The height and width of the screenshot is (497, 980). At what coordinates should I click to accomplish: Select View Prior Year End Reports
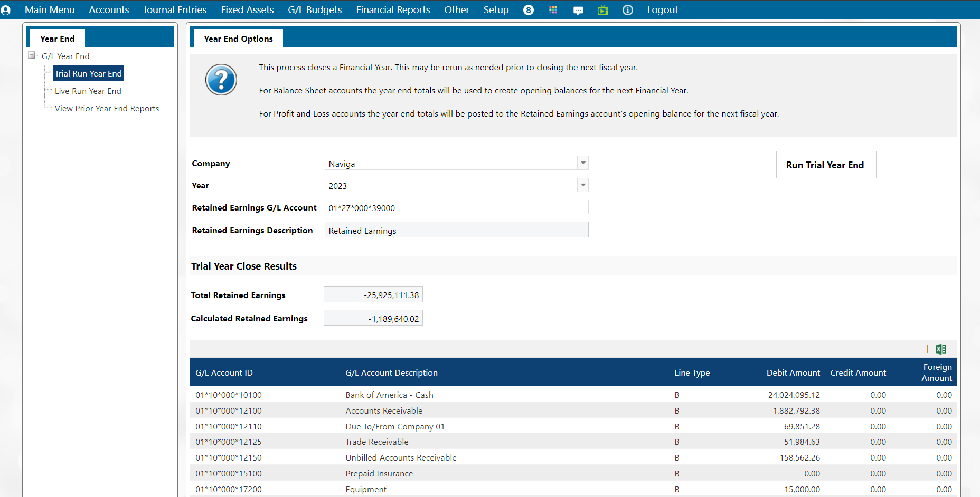click(x=107, y=108)
